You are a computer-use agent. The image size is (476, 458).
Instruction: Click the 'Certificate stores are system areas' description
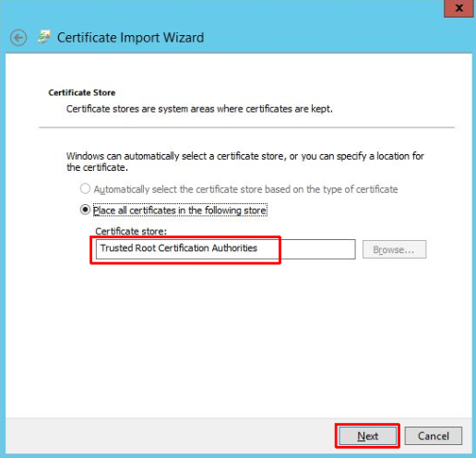click(199, 109)
